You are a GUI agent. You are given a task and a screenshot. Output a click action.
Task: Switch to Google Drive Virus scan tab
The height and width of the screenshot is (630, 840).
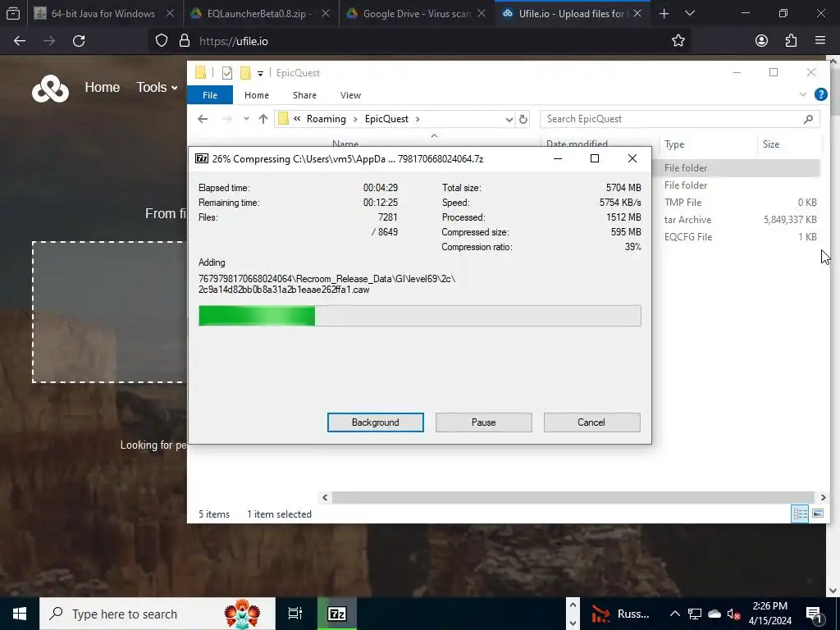(416, 13)
